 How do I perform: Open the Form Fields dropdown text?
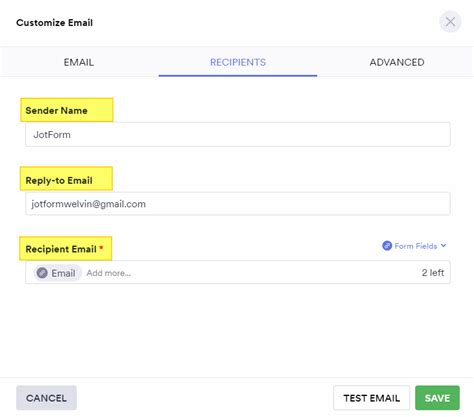click(416, 246)
